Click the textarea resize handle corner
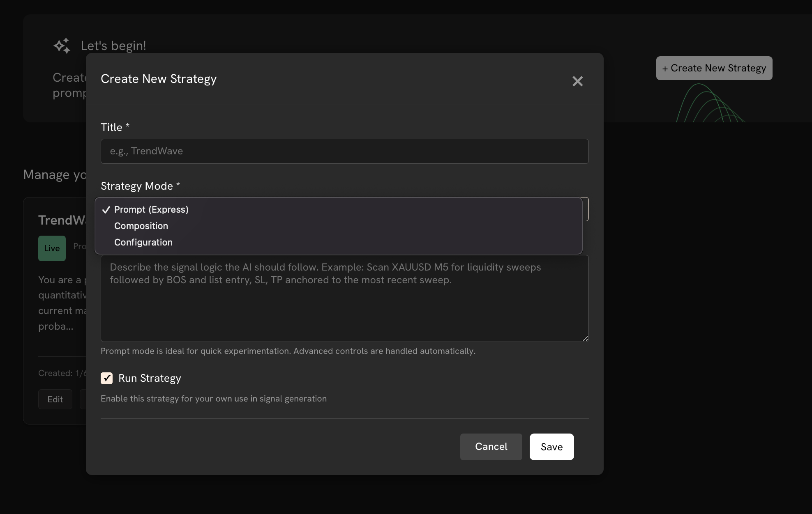This screenshot has width=812, height=514. pyautogui.click(x=585, y=338)
